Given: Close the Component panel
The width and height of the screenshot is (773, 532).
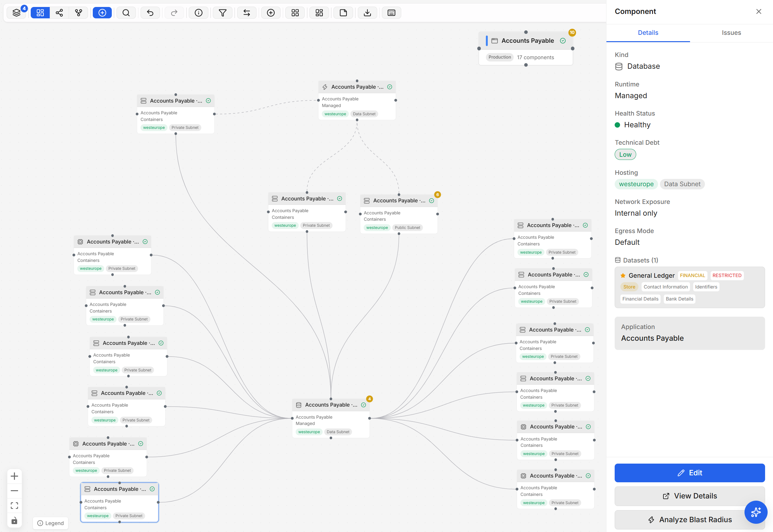Looking at the screenshot, I should click(759, 11).
